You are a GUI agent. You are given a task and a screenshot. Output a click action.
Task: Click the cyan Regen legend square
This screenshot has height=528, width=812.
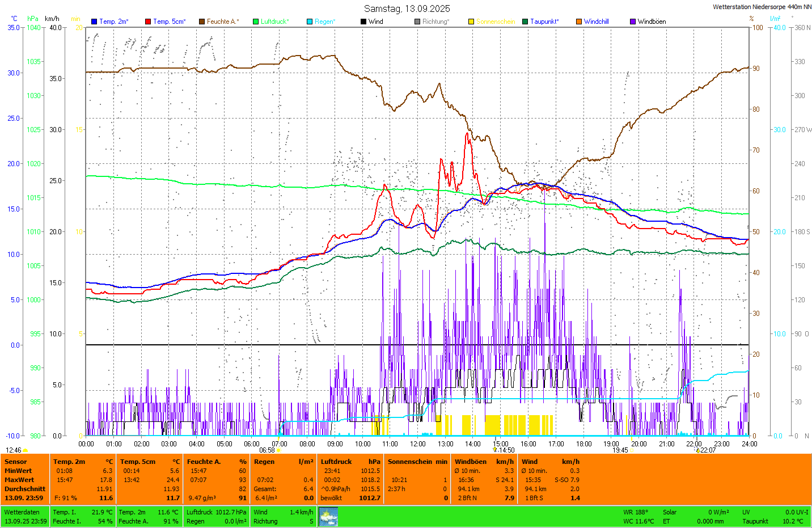310,22
